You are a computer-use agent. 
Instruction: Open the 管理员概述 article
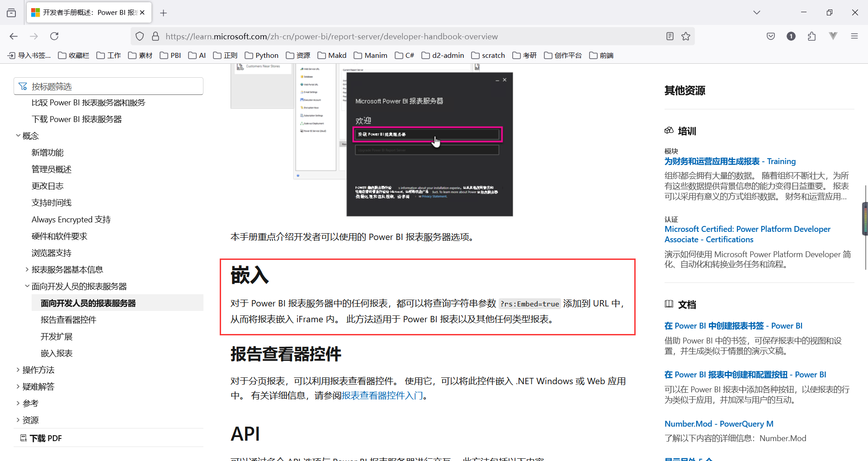point(52,169)
